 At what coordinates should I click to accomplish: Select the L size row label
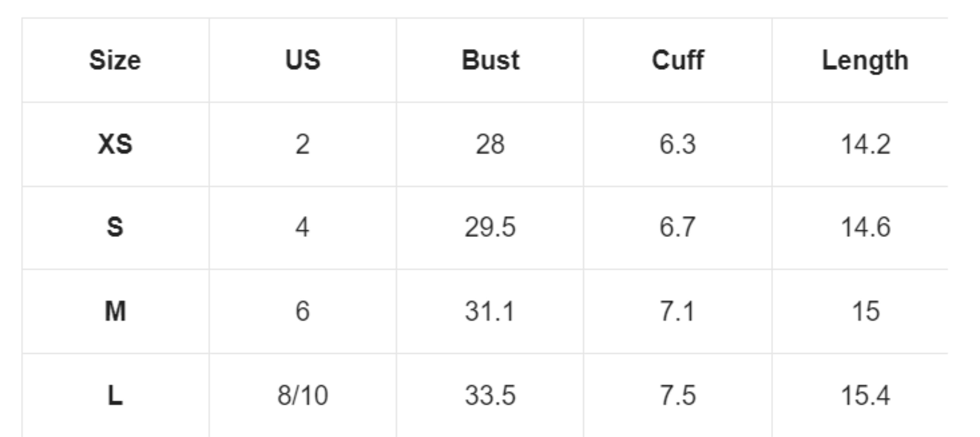pos(115,396)
